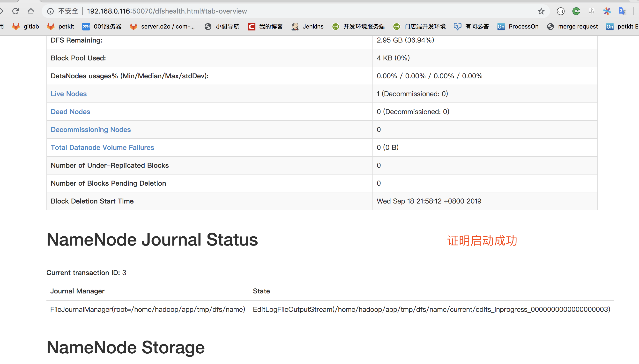Open the Dead Nodes link
The image size is (639, 364).
point(70,112)
